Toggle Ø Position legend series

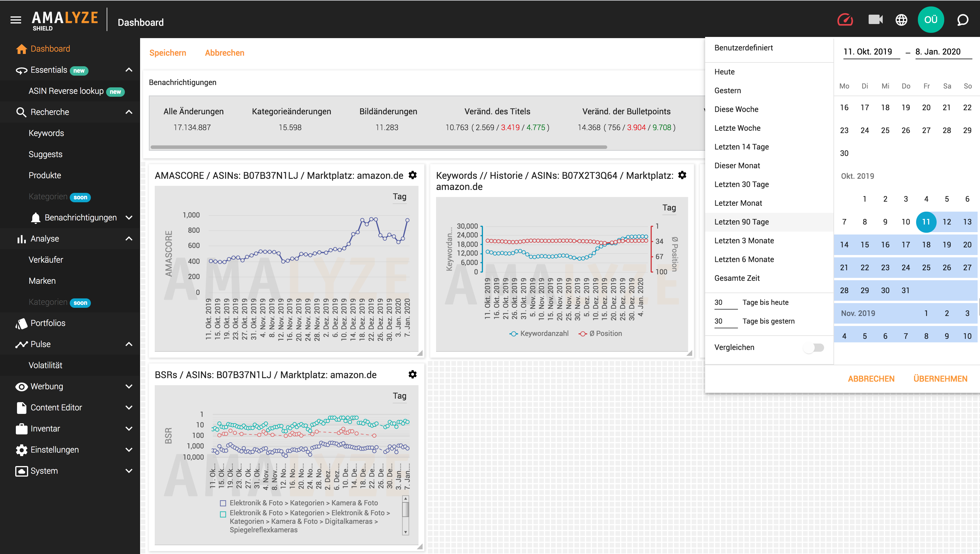click(x=600, y=333)
